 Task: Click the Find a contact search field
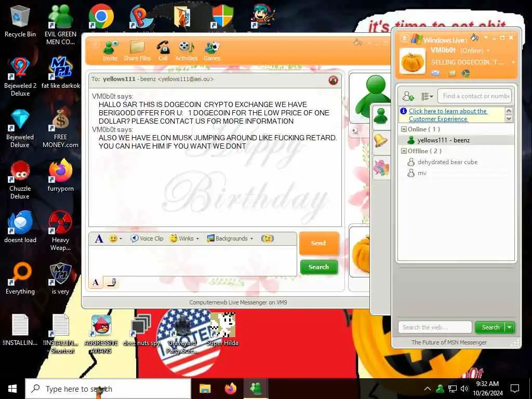coord(475,96)
